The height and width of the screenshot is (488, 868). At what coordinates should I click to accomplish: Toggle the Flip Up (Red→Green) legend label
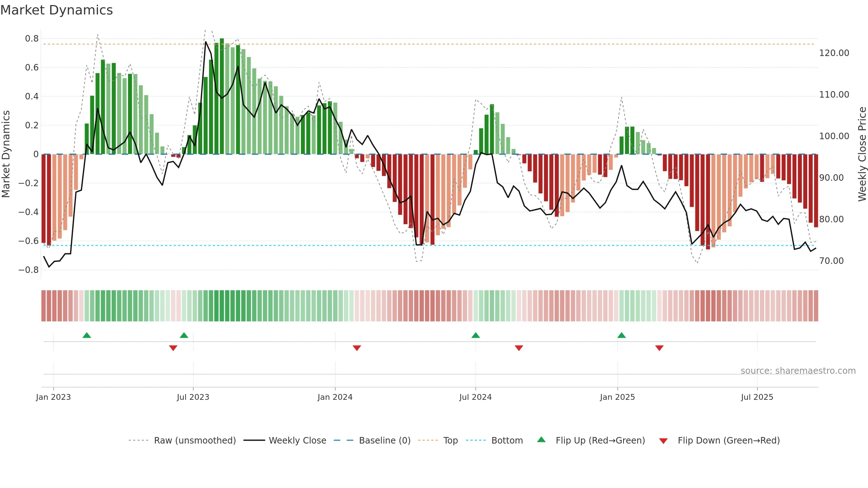[x=600, y=440]
